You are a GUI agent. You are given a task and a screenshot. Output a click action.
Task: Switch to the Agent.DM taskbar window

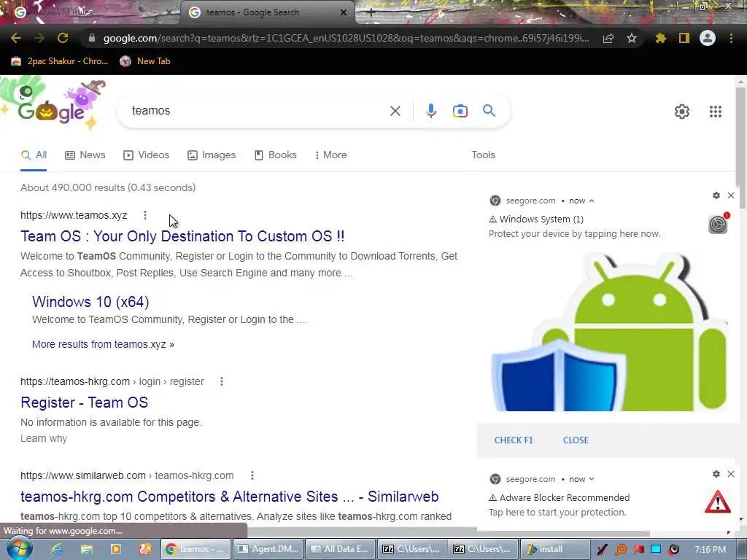[x=268, y=549]
